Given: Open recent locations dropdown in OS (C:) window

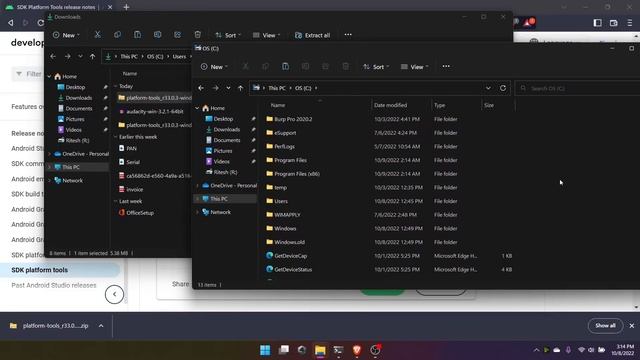Looking at the screenshot, I should coord(228,88).
